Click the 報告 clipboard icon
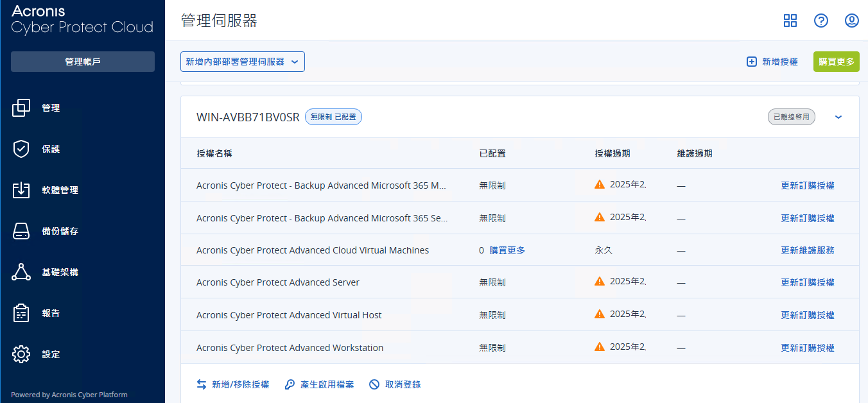The image size is (868, 403). pyautogui.click(x=21, y=313)
